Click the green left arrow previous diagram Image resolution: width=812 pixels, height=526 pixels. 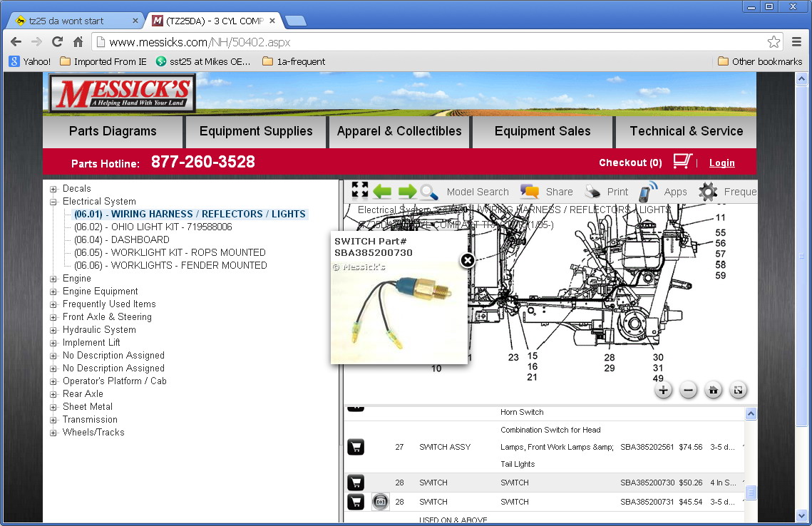(x=383, y=191)
